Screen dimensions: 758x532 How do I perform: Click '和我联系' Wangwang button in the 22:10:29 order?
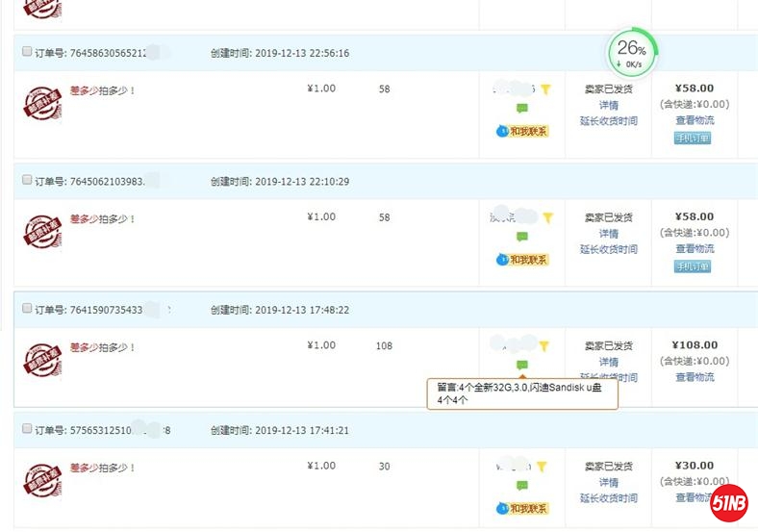coord(523,260)
